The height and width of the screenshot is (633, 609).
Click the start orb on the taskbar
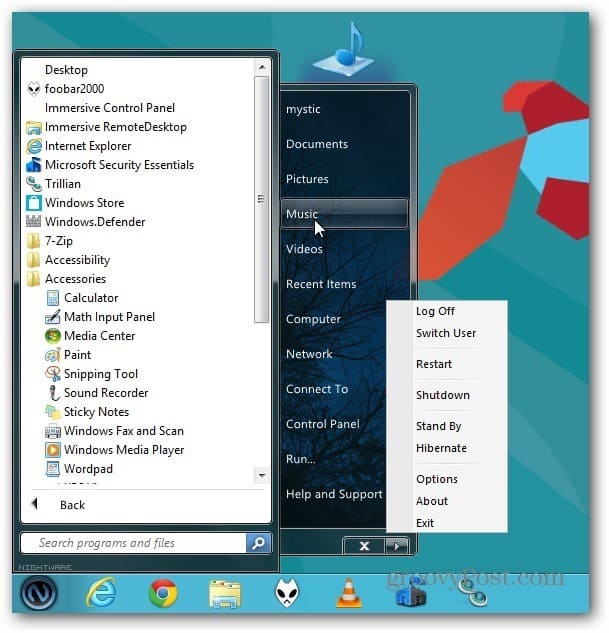point(38,593)
